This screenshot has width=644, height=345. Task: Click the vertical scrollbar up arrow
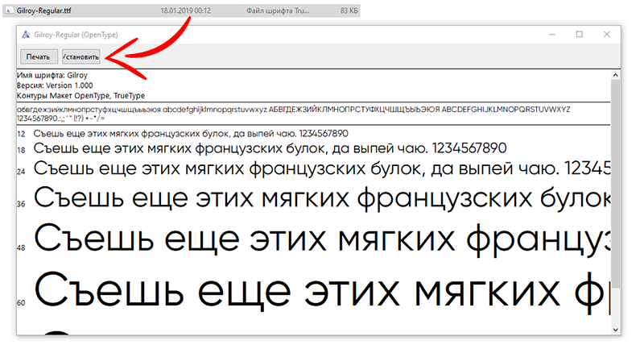tap(616, 74)
